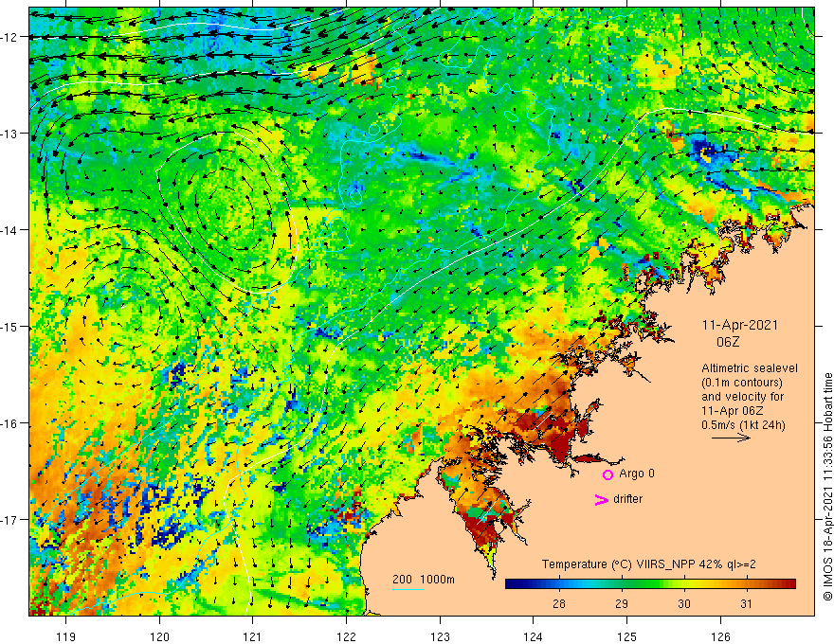Screen dimensions: 834x644
Task: Click the 0.5m/s velocity scale arrow
Action: click(x=731, y=438)
